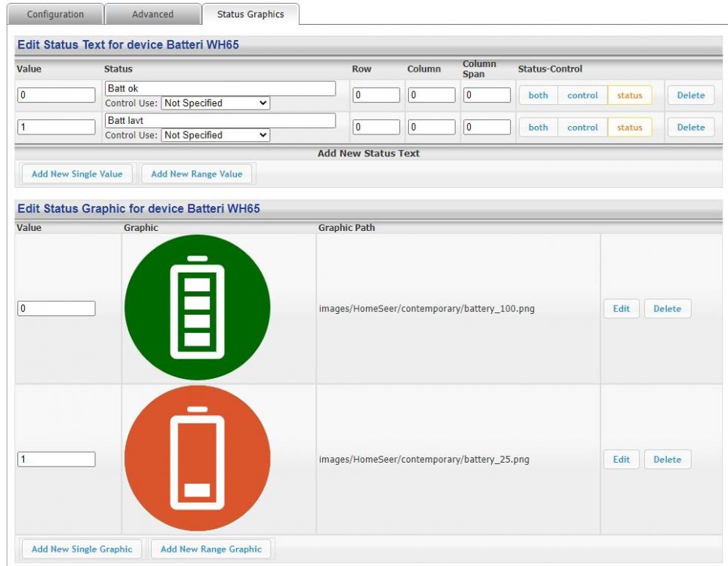Click Add New Single Value button
Viewport: 728px width, 566px height.
click(x=77, y=174)
